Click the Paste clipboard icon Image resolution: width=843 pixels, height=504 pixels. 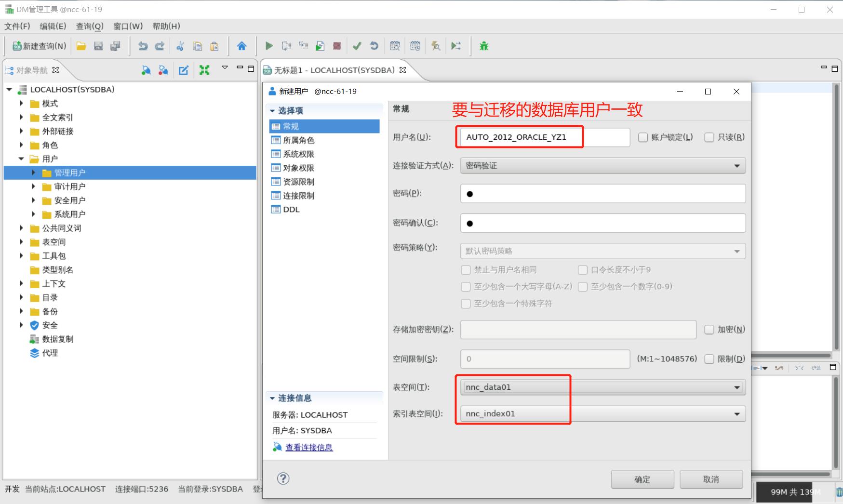coord(214,46)
